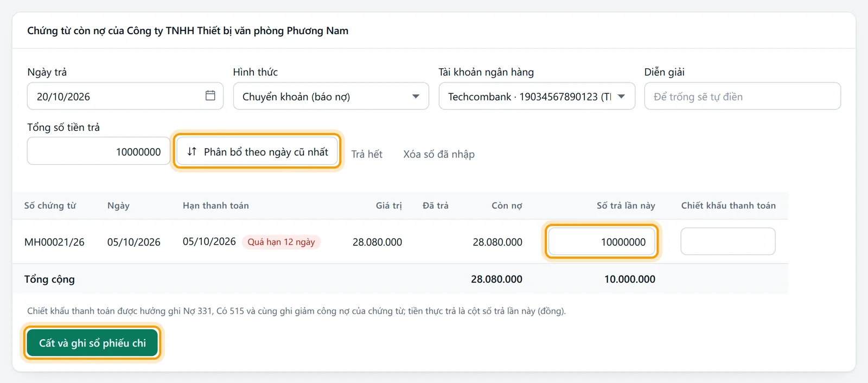Click the Số chứng từ column header
Image resolution: width=868 pixels, height=383 pixels.
(50, 206)
